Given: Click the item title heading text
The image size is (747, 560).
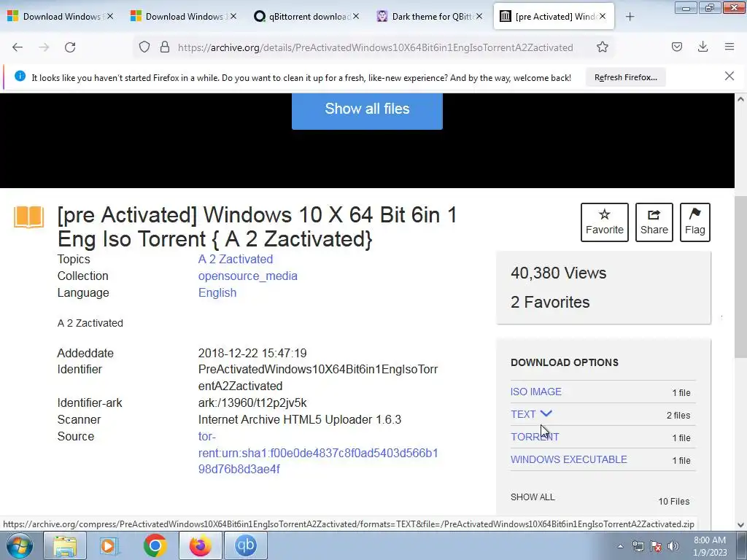Looking at the screenshot, I should pos(258,227).
